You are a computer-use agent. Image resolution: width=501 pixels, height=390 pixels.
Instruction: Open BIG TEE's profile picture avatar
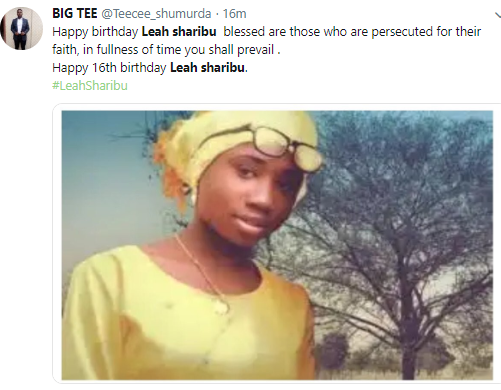22,29
